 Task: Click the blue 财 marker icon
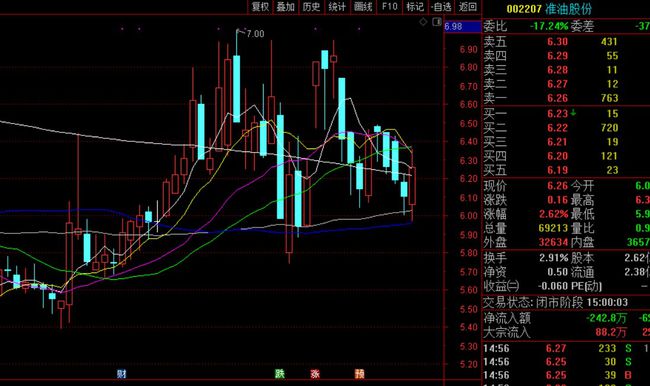[x=121, y=374]
